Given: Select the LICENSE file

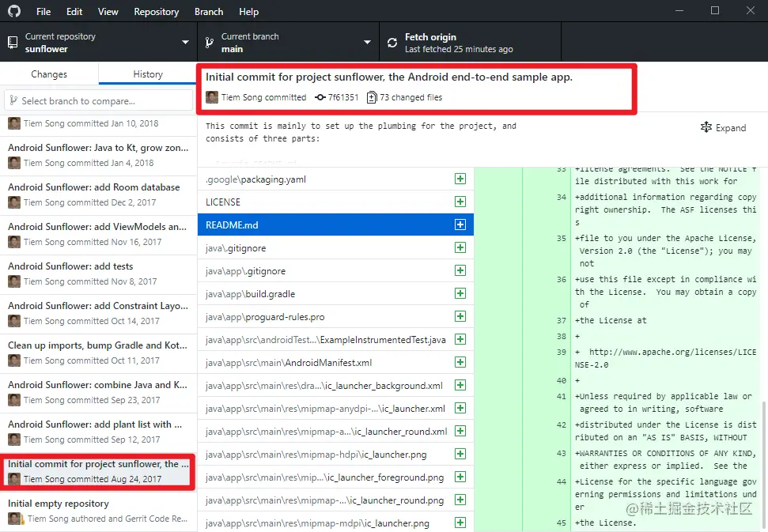Looking at the screenshot, I should (335, 202).
